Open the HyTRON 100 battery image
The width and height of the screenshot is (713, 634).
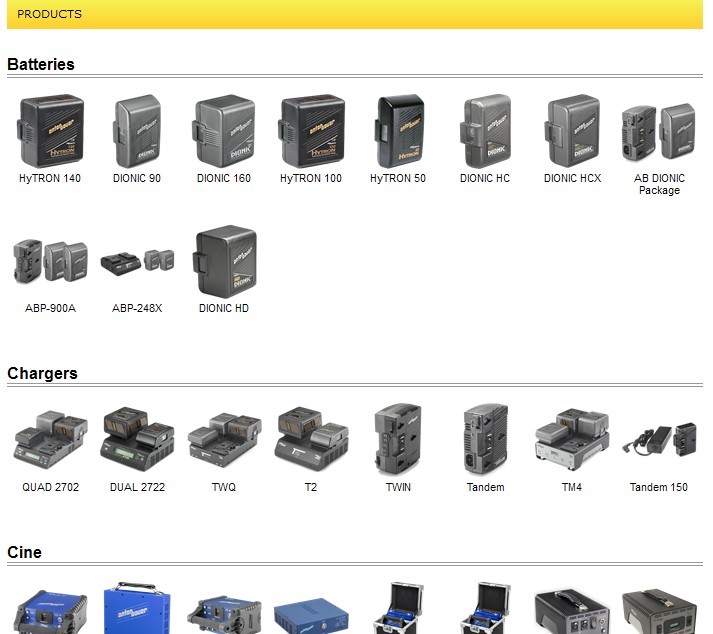pyautogui.click(x=311, y=131)
